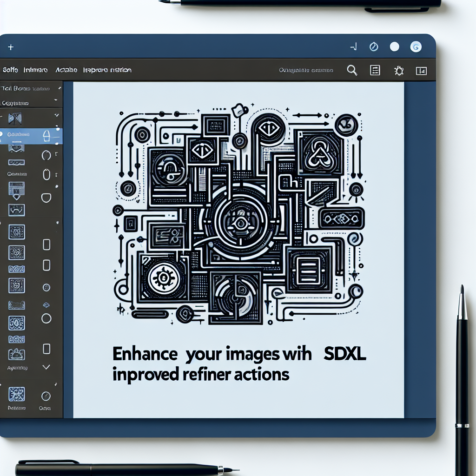This screenshot has height=476, width=476.
Task: Open the Actions menu in the menu bar
Action: (x=66, y=69)
